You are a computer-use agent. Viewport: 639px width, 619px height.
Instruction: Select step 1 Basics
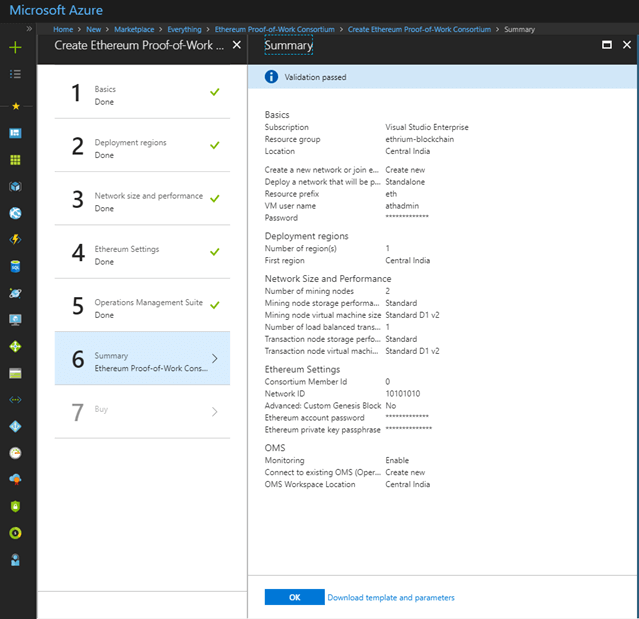coord(142,94)
